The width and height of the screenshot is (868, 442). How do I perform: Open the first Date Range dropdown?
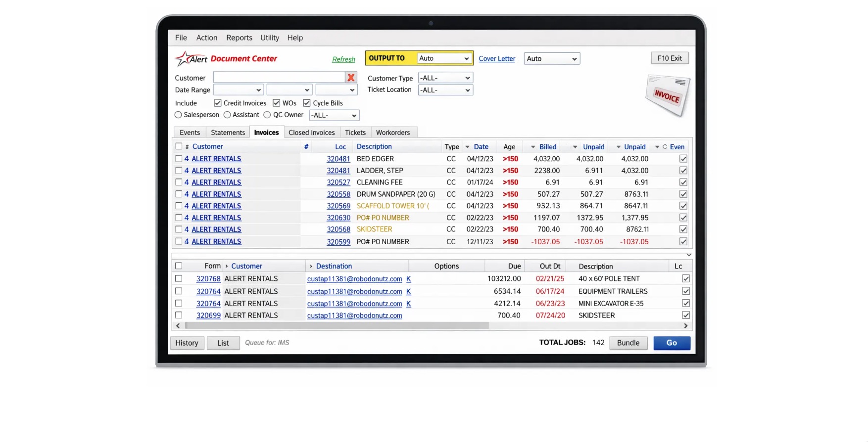[239, 90]
